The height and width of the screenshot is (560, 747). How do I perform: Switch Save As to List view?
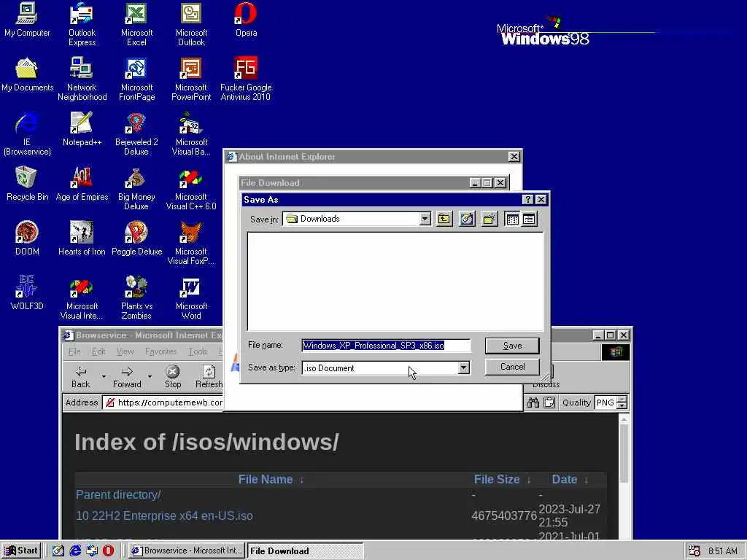[x=512, y=219]
